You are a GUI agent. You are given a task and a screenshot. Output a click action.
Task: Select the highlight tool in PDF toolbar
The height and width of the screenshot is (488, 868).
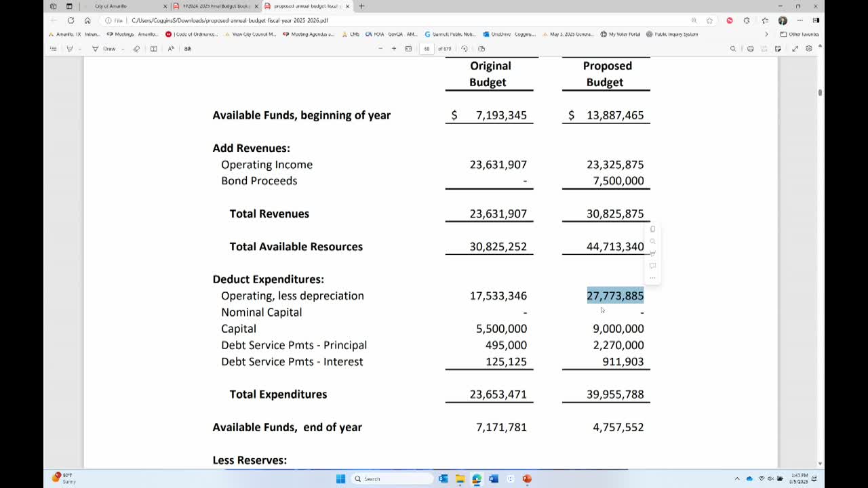69,49
